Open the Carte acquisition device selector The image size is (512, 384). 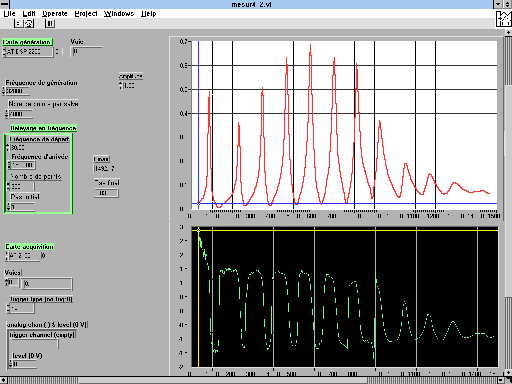[x=23, y=256]
